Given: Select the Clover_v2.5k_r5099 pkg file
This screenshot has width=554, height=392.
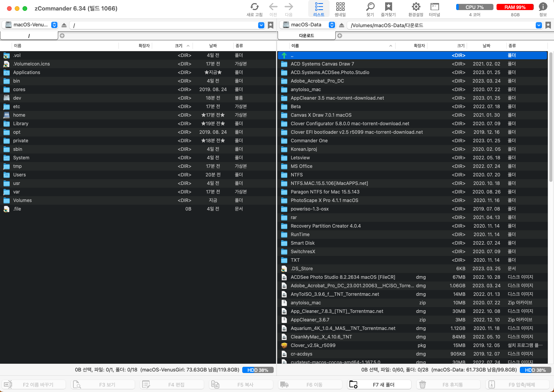Looking at the screenshot, I should [412, 345].
